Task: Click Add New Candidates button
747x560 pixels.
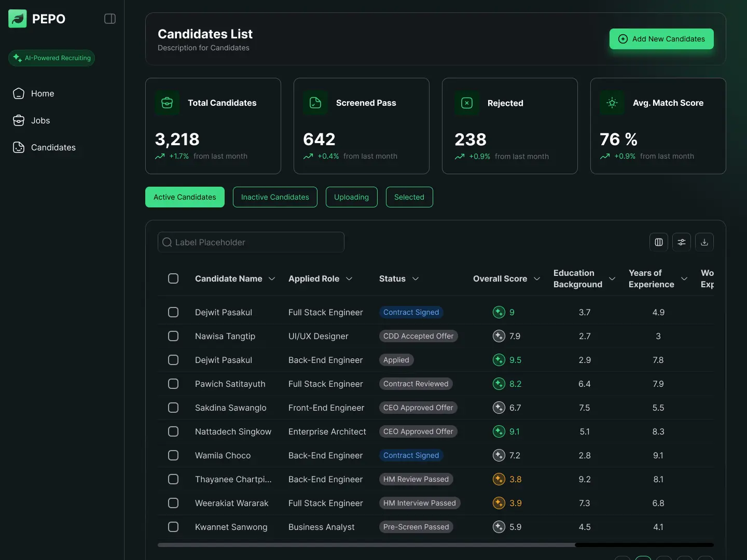Action: coord(661,39)
